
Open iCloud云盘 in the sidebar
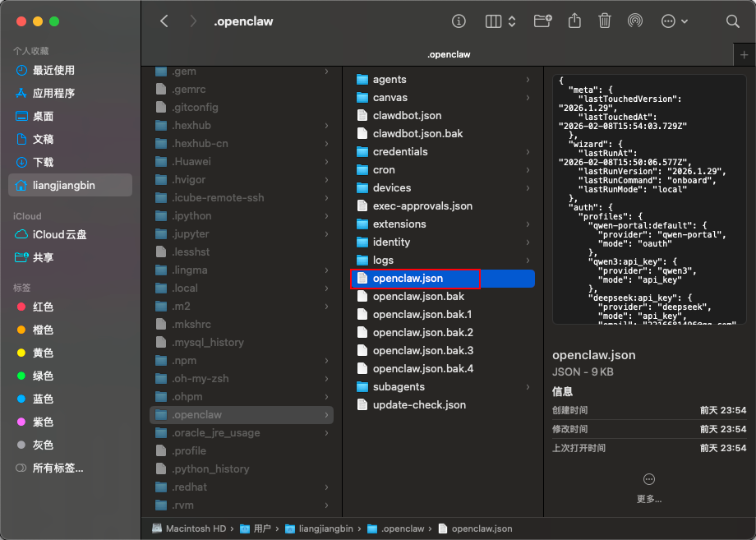tap(71, 235)
